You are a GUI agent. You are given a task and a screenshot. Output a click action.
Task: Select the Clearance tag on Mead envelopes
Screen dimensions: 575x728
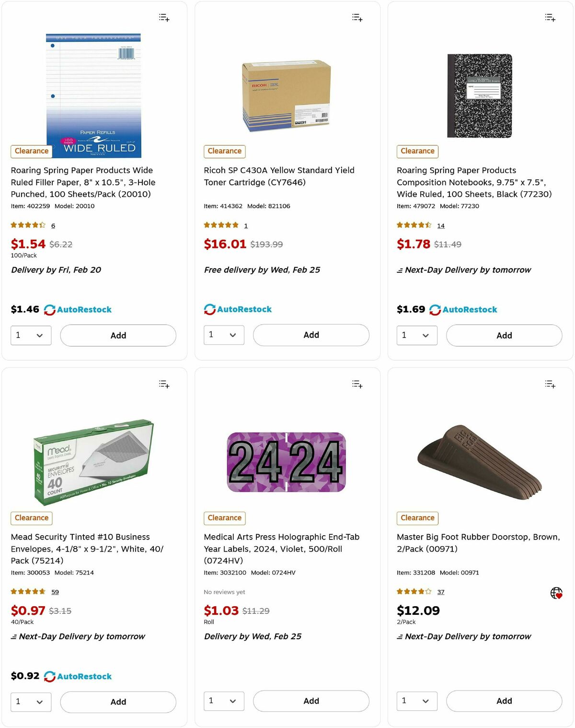click(x=31, y=518)
